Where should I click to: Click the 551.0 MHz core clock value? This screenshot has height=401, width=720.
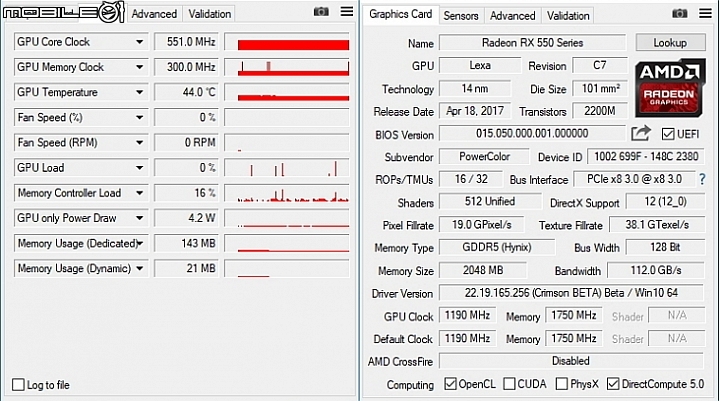(x=187, y=42)
